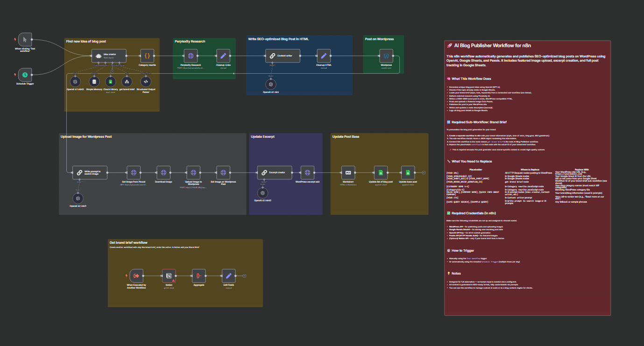This screenshot has width=644, height=346.
Task: Select the OpenAI 4.1 mini3 model node
Action: point(75,82)
